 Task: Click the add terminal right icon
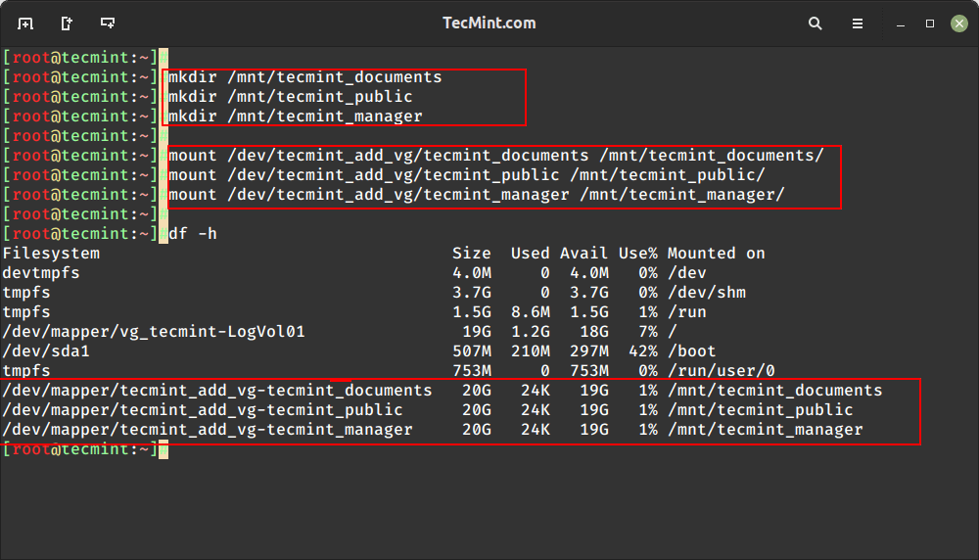pyautogui.click(x=67, y=23)
